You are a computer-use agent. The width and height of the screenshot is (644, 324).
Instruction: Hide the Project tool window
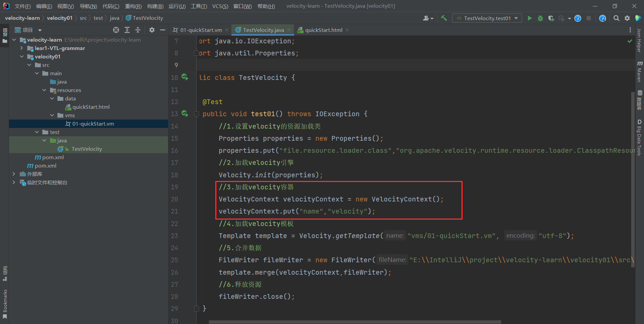click(163, 30)
